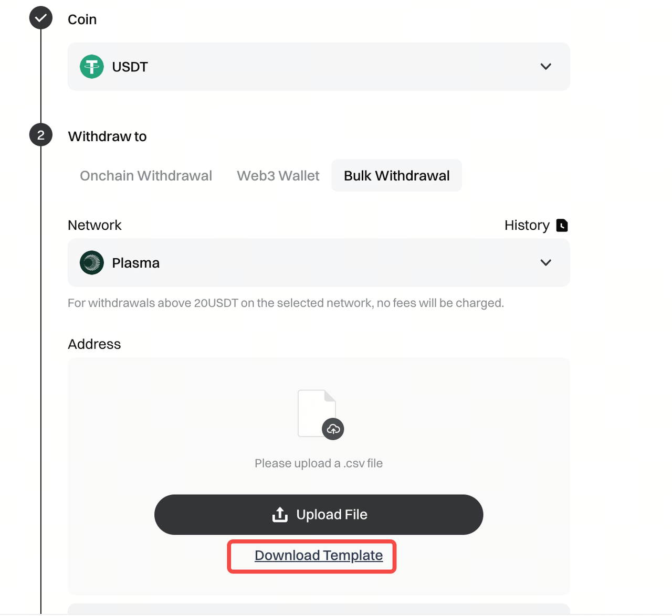Click the cloud upload file icon
This screenshot has width=672, height=616.
pos(333,429)
